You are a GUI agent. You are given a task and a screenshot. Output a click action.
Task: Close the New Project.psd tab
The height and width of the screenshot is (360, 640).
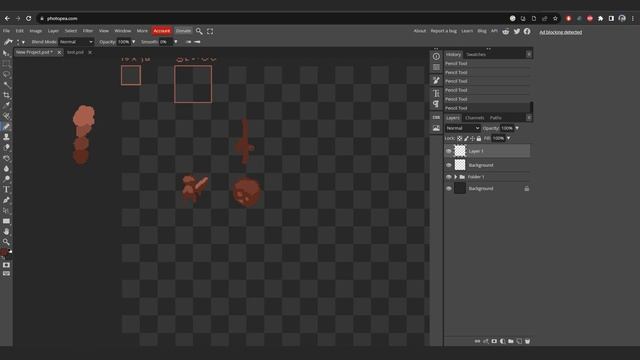59,52
